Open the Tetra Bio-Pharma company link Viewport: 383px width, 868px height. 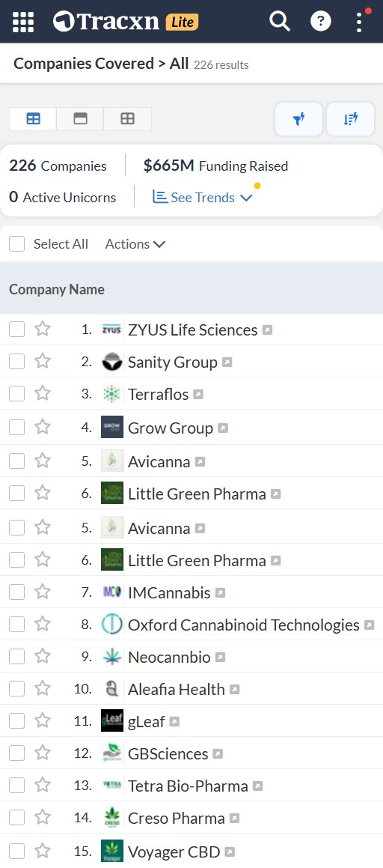188,786
